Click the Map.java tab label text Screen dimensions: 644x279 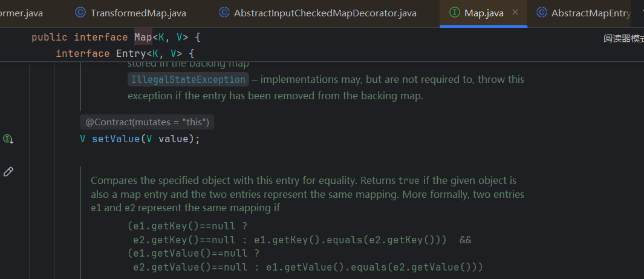click(484, 13)
